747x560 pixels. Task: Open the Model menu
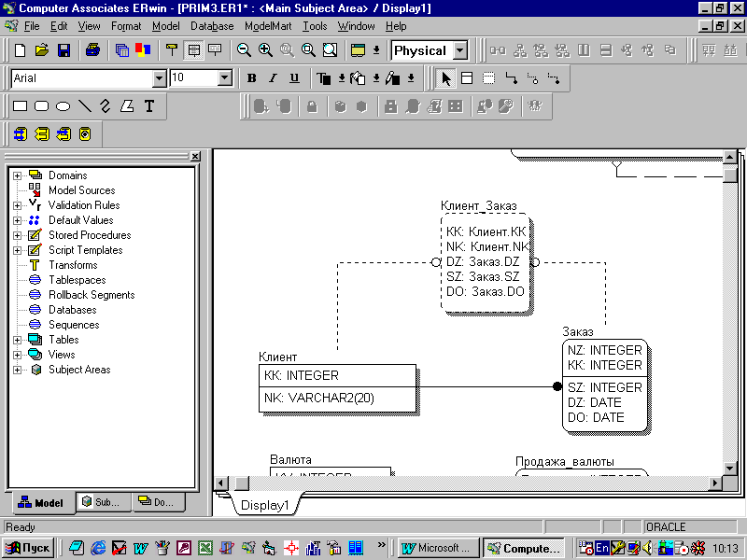[x=166, y=26]
